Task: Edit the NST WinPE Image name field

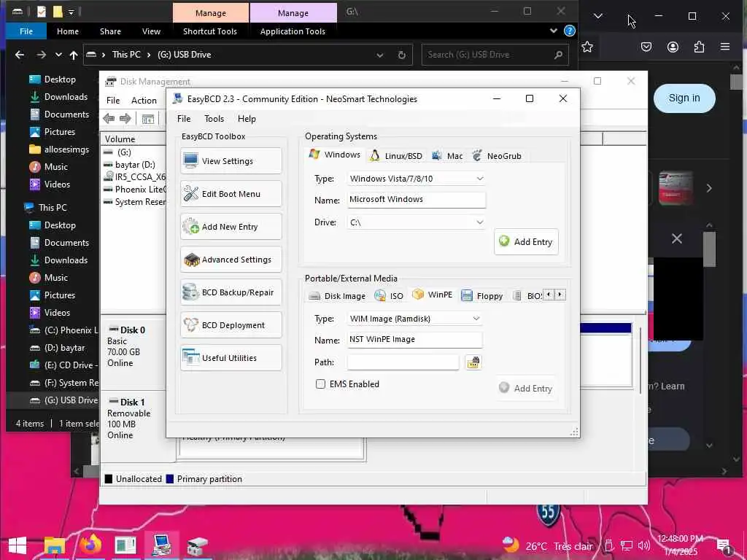Action: (414, 340)
